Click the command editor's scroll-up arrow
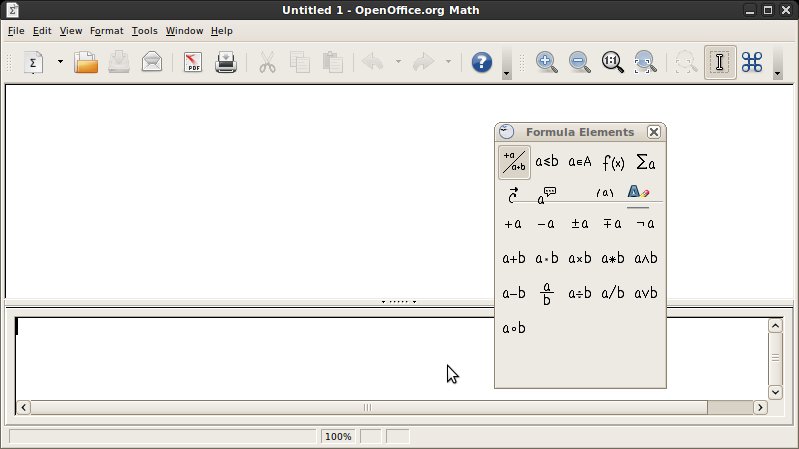The height and width of the screenshot is (449, 799). point(775,326)
